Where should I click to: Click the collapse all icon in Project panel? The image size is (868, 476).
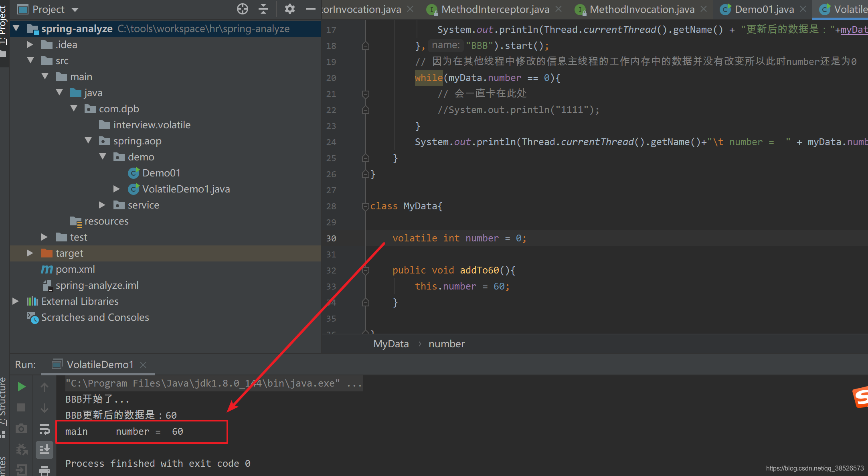pyautogui.click(x=263, y=9)
